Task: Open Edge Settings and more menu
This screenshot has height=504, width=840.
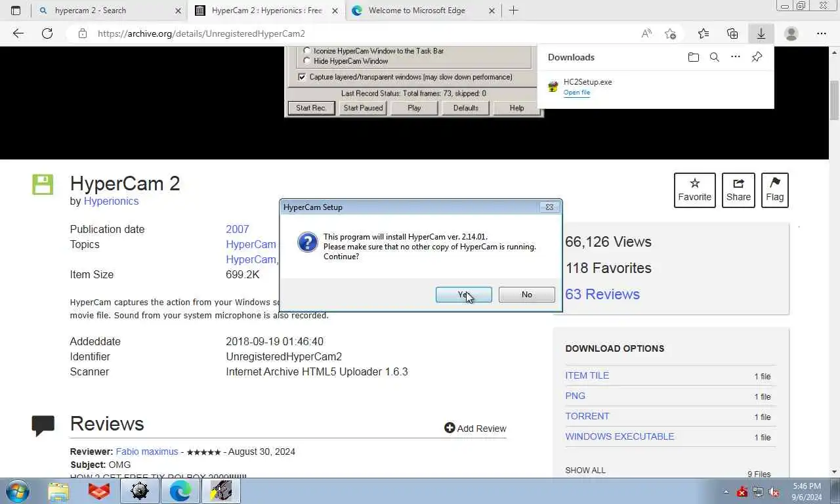Action: point(822,33)
